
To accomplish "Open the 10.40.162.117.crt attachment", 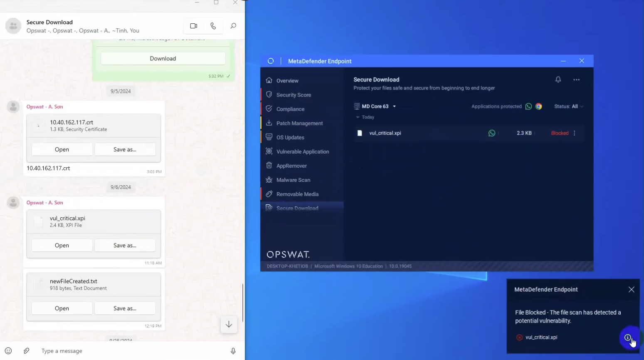I will [x=62, y=149].
